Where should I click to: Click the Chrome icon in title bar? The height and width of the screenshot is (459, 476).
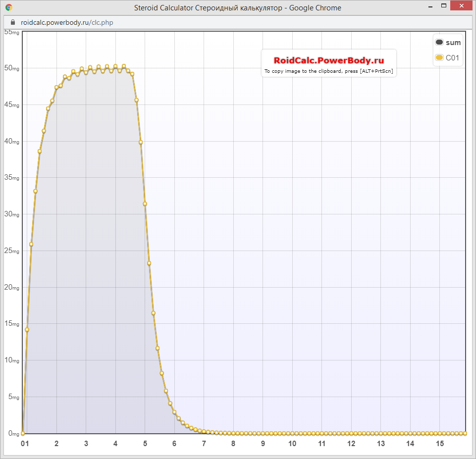pos(9,8)
